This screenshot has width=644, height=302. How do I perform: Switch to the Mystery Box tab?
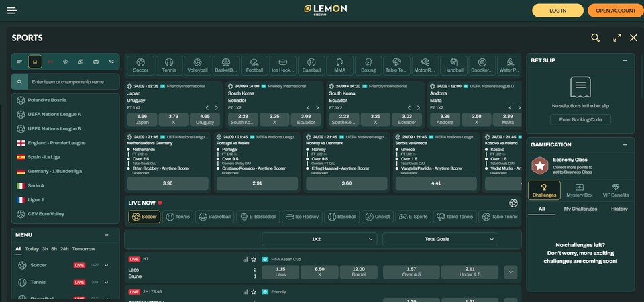[580, 190]
